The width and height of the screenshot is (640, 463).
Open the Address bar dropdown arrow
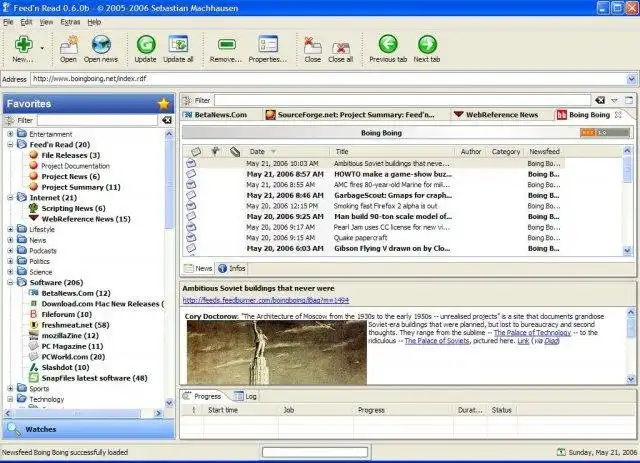631,79
